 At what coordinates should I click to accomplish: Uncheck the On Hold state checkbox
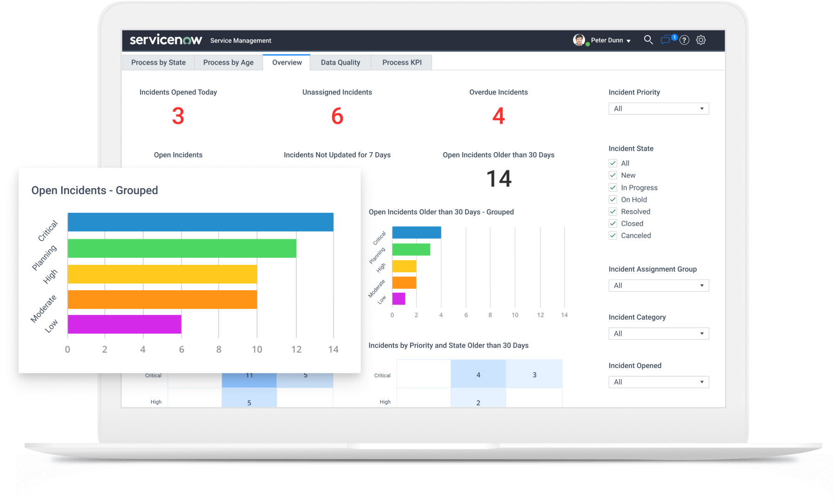coord(613,199)
